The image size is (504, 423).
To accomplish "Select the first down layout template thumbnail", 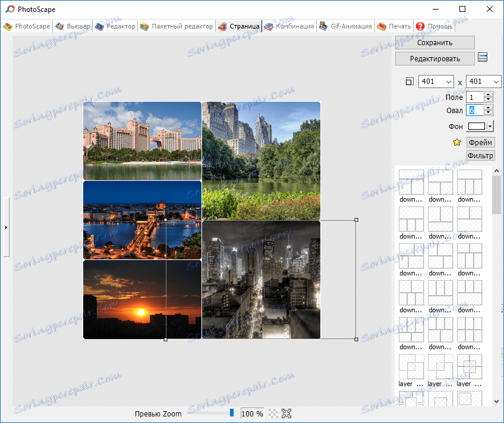I will [x=411, y=183].
